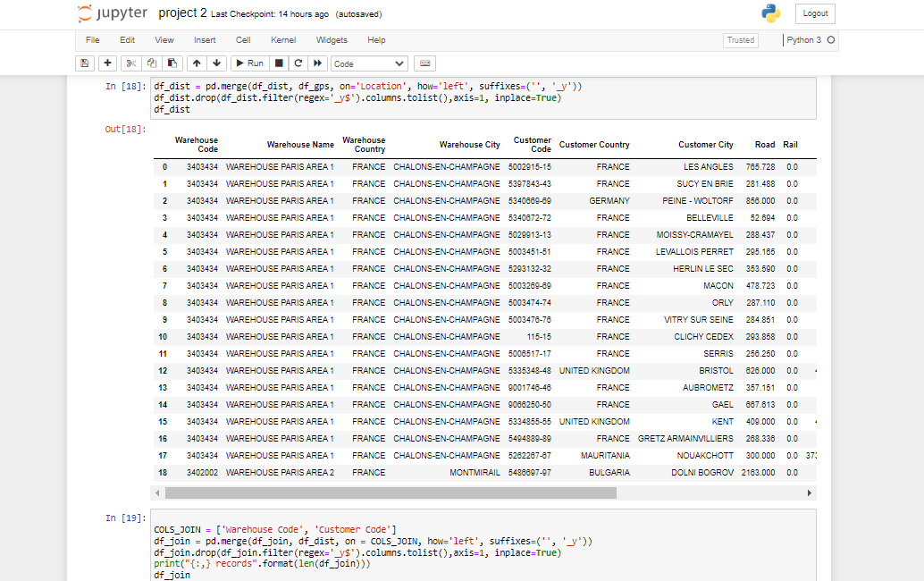Click the kernel idle circle indicator

[831, 40]
